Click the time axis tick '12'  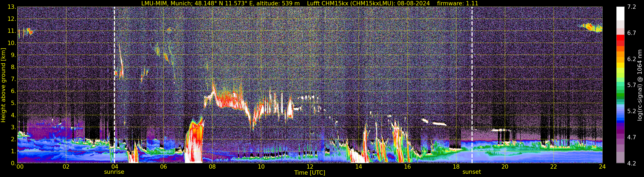tap(310, 166)
